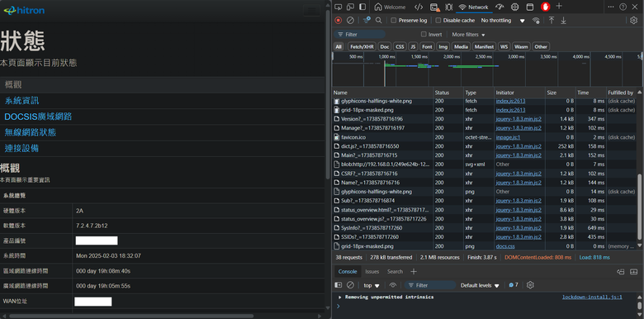Open the network conditions wifi-gear icon
This screenshot has height=319, width=644.
[x=536, y=20]
